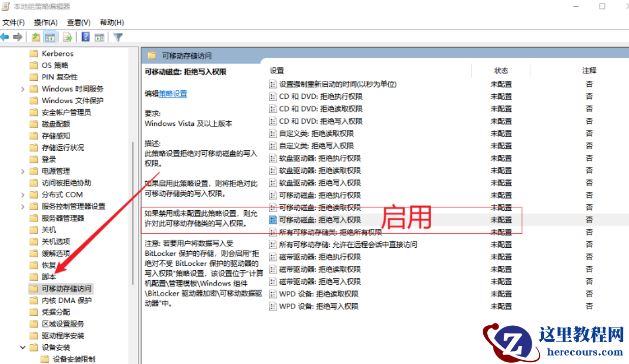The width and height of the screenshot is (629, 364).
Task: Click the export list toolbar icon
Action: 67,37
